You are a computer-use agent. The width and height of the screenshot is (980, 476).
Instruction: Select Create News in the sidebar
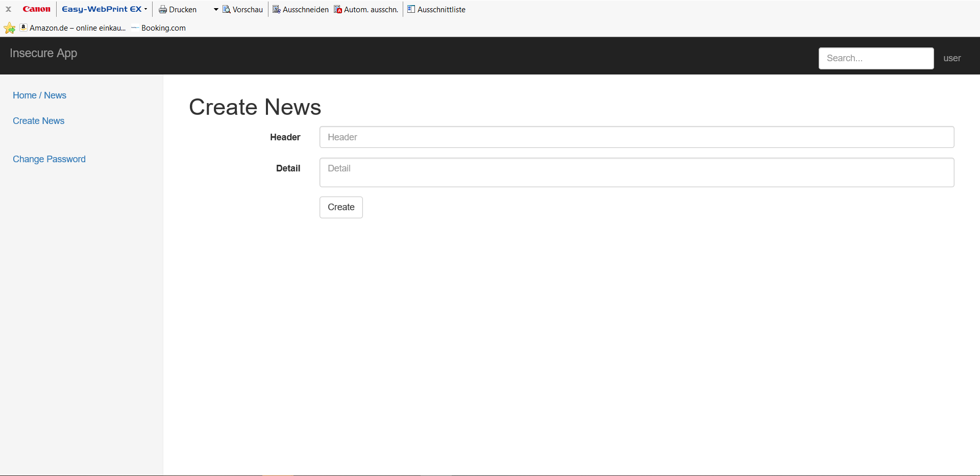pos(38,121)
